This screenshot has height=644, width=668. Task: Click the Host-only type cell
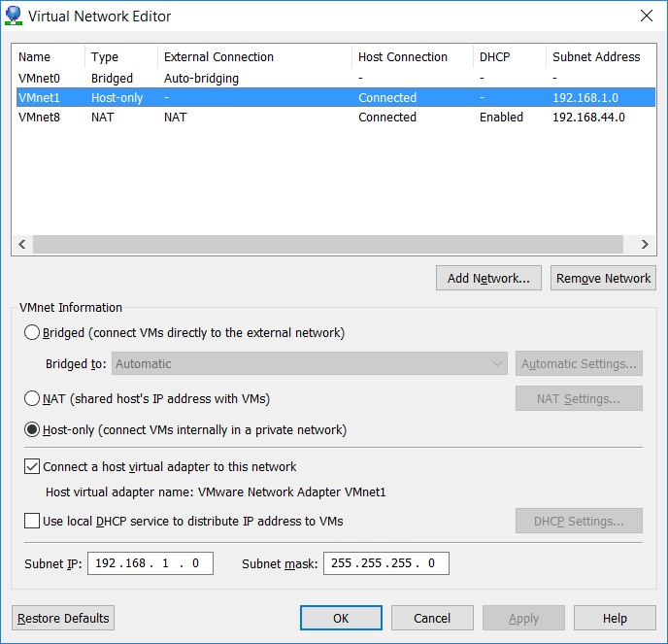117,97
